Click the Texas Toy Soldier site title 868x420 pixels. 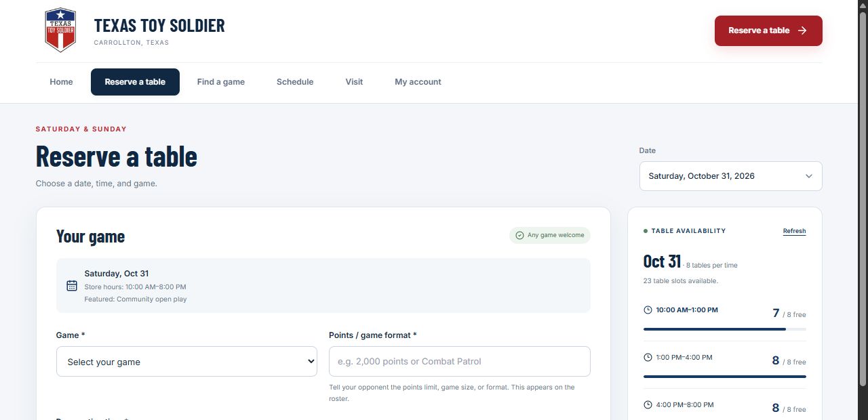coord(159,26)
